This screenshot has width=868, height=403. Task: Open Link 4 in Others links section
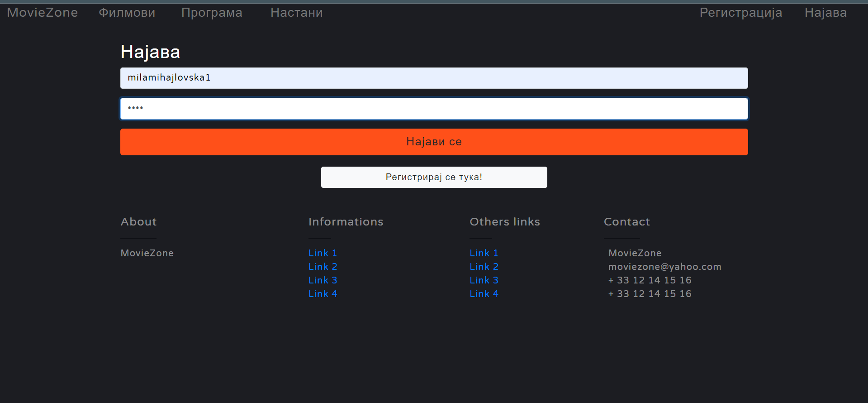[x=484, y=294]
